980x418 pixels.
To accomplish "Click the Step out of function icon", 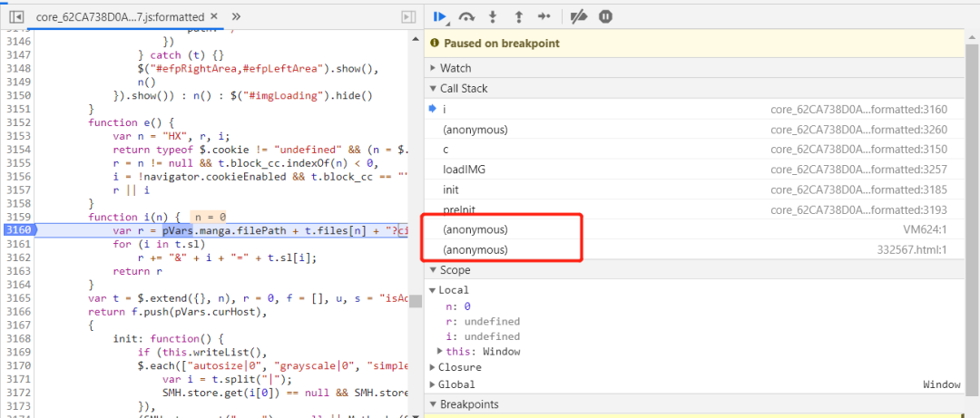I will 518,16.
